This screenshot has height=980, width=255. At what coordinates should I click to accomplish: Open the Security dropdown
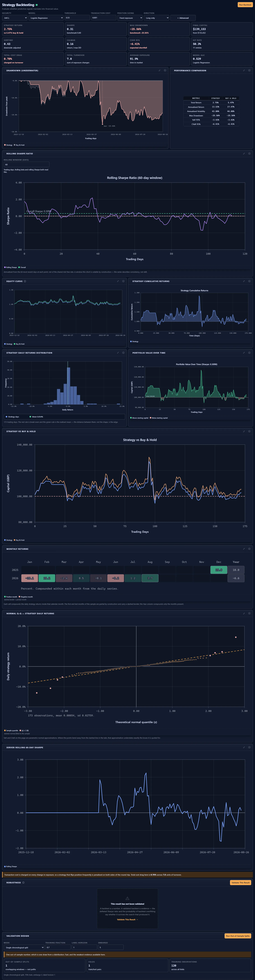tap(15, 18)
